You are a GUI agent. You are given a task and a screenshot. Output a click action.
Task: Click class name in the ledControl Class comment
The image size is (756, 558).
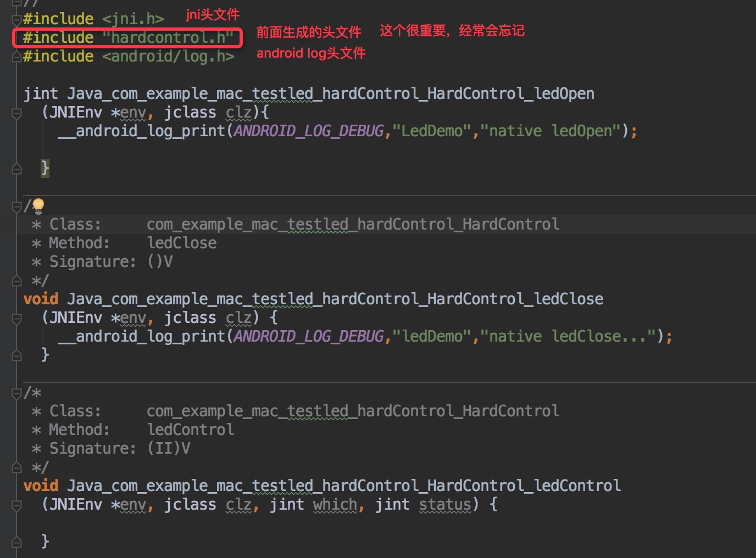(x=353, y=411)
